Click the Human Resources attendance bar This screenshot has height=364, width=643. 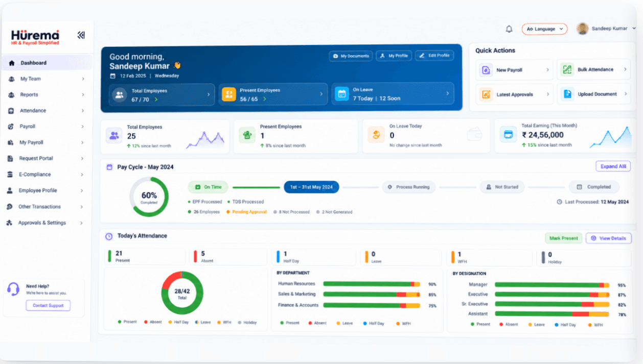[x=372, y=284]
